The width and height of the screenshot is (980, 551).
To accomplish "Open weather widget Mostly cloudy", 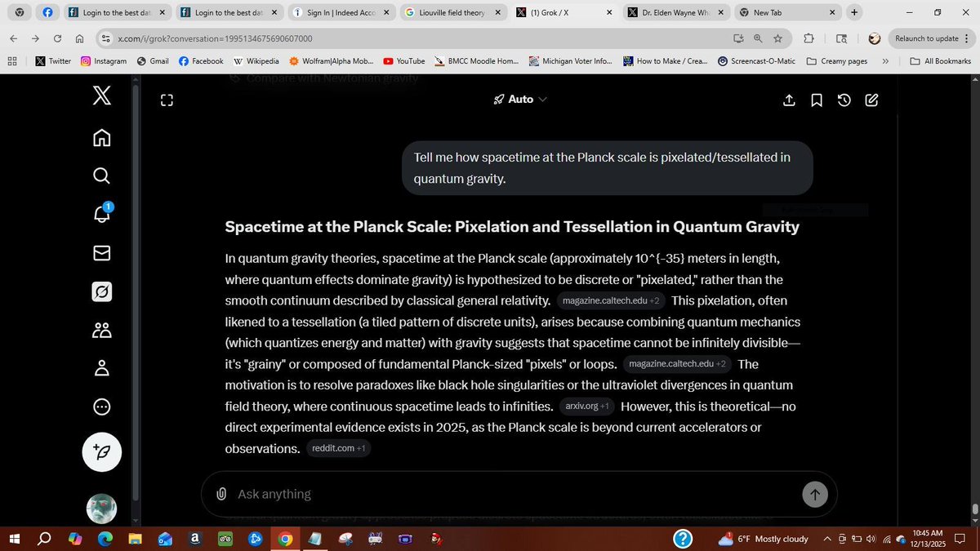I will point(764,538).
